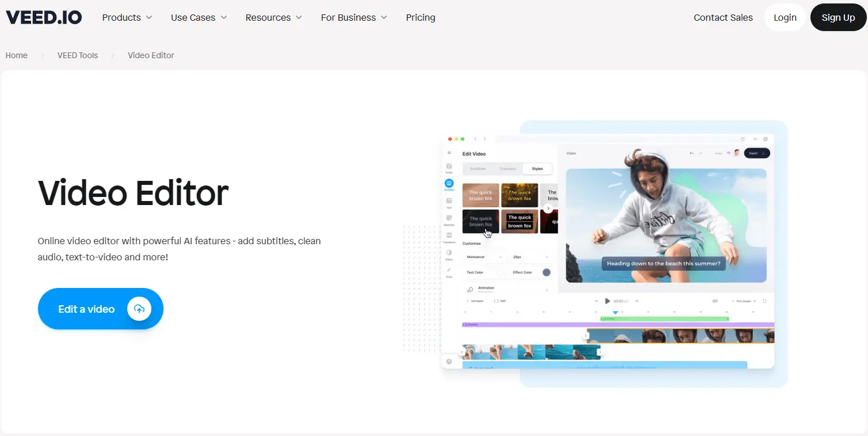Click the Split tool in timeline toolbar
This screenshot has height=436, width=868.
click(500, 301)
